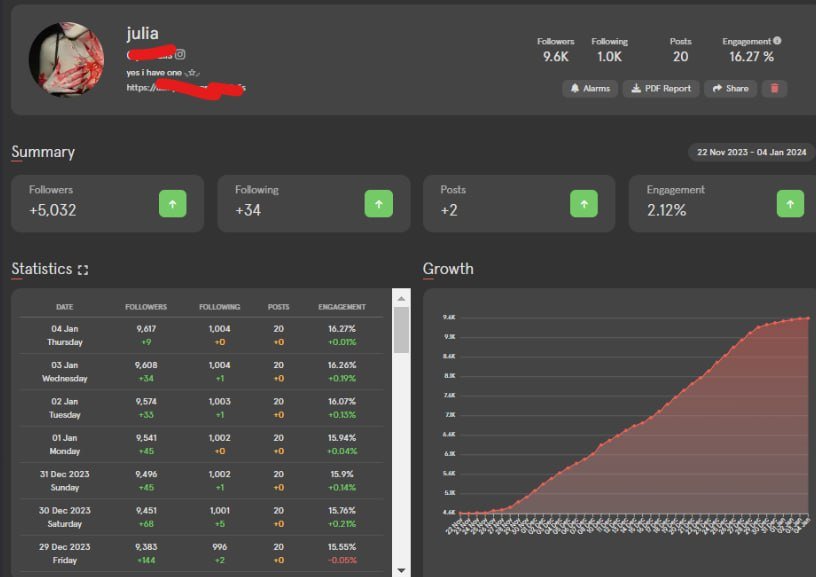Open the redacted profile link
816x577 pixels.
[186, 88]
